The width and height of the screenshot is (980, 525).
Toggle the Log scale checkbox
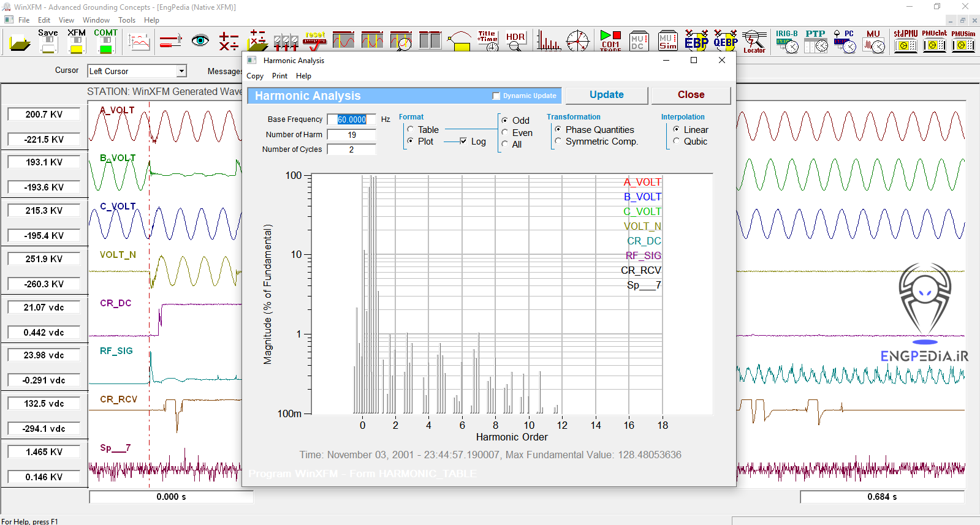[463, 141]
